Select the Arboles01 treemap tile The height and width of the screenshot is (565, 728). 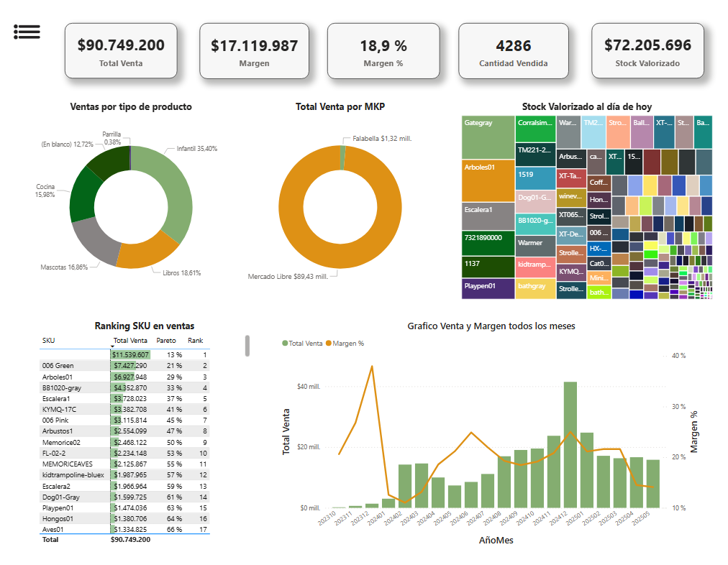tap(487, 181)
